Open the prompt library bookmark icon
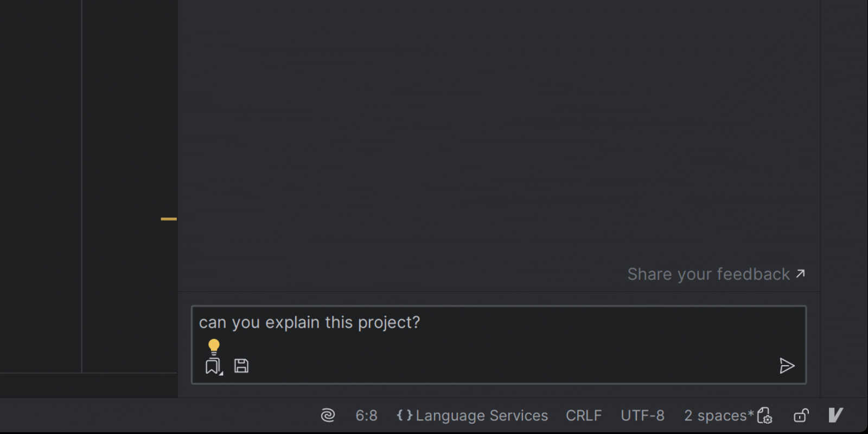Image resolution: width=868 pixels, height=434 pixels. 213,367
